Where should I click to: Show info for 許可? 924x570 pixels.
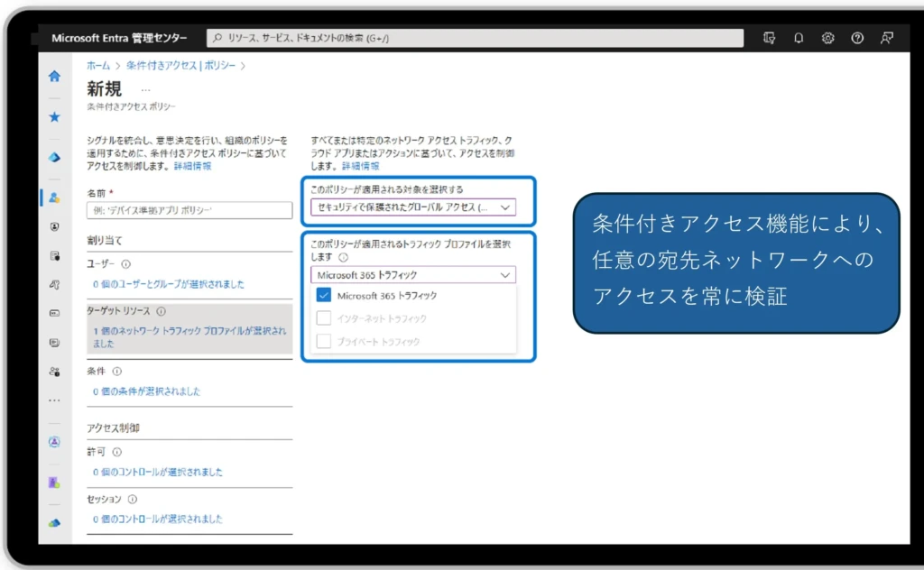[116, 452]
